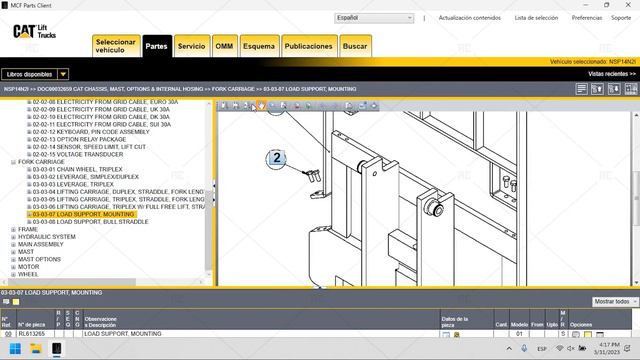Click callout number 2 in diagram
Screen dimensions: 640x360
(276, 158)
